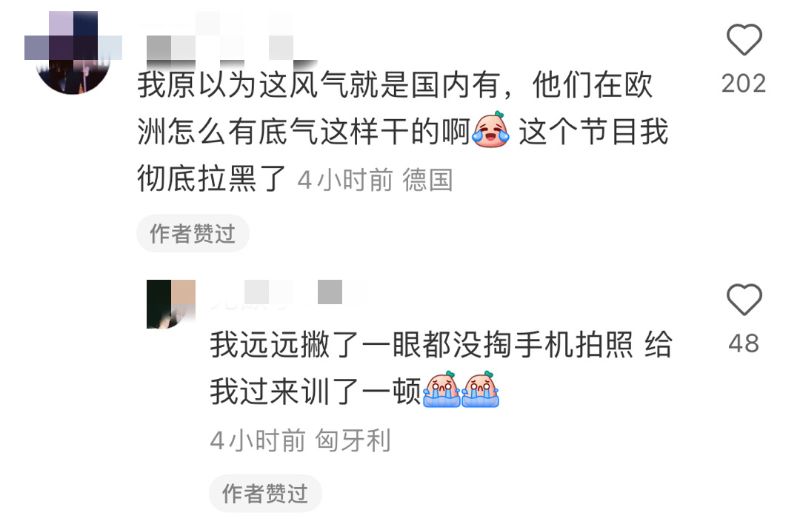Select the 48 like count number
The image size is (800, 524).
click(744, 343)
